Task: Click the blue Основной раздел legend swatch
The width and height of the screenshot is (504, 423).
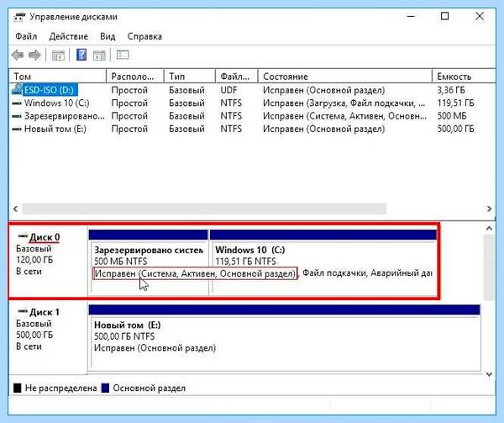Action: [105, 388]
